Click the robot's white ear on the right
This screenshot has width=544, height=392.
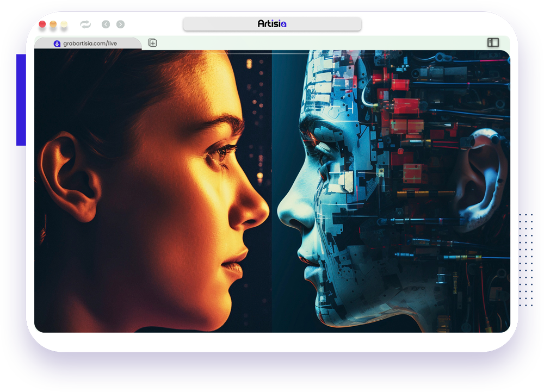pyautogui.click(x=478, y=179)
